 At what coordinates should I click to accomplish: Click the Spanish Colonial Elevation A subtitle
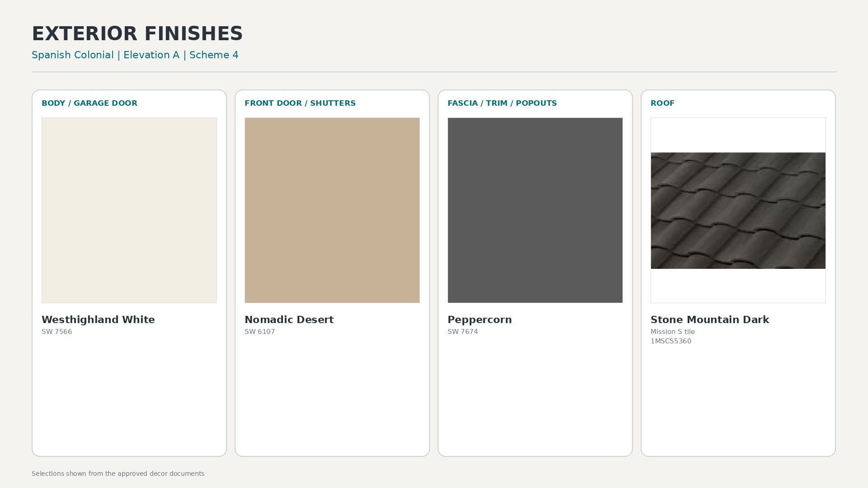click(135, 55)
